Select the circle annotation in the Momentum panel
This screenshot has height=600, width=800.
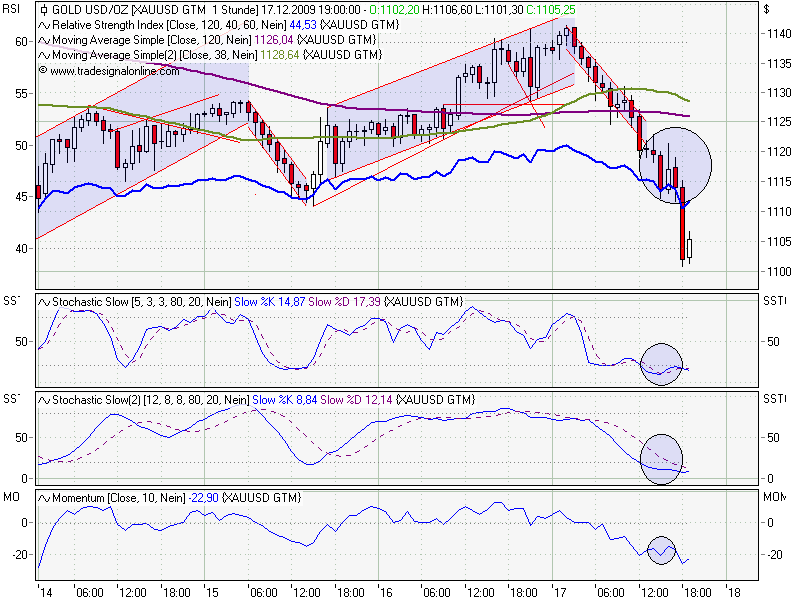tap(661, 551)
